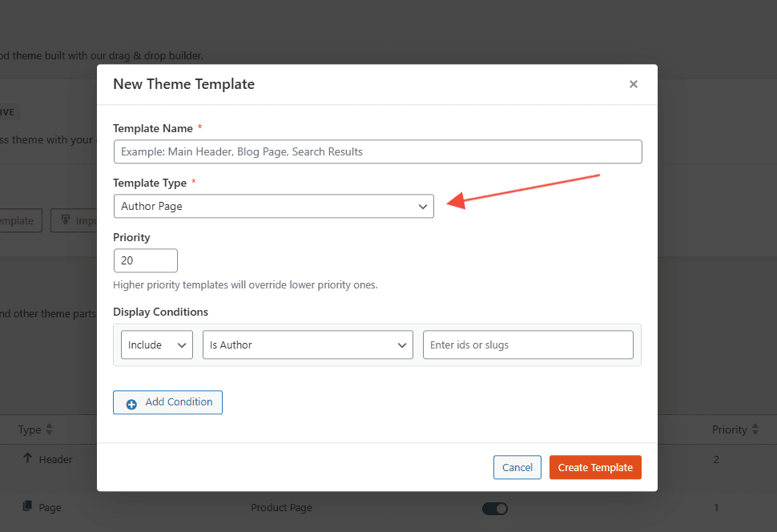Toggle the Product Page template switch

pos(494,508)
